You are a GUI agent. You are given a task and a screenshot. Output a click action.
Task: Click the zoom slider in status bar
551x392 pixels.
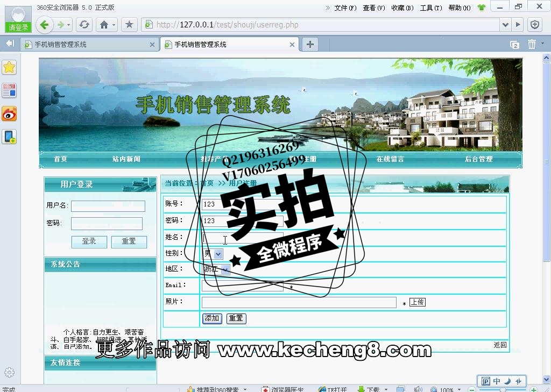503,390
